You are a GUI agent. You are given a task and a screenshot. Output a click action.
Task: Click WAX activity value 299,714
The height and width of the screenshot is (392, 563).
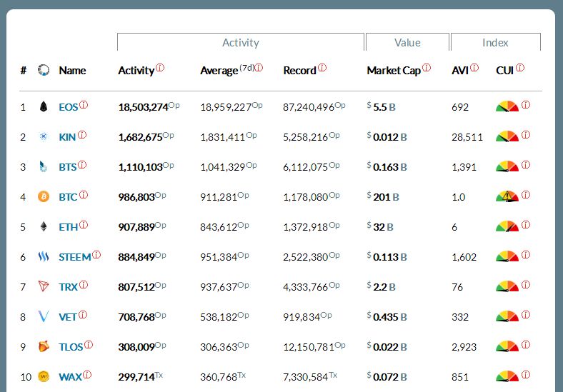point(136,377)
